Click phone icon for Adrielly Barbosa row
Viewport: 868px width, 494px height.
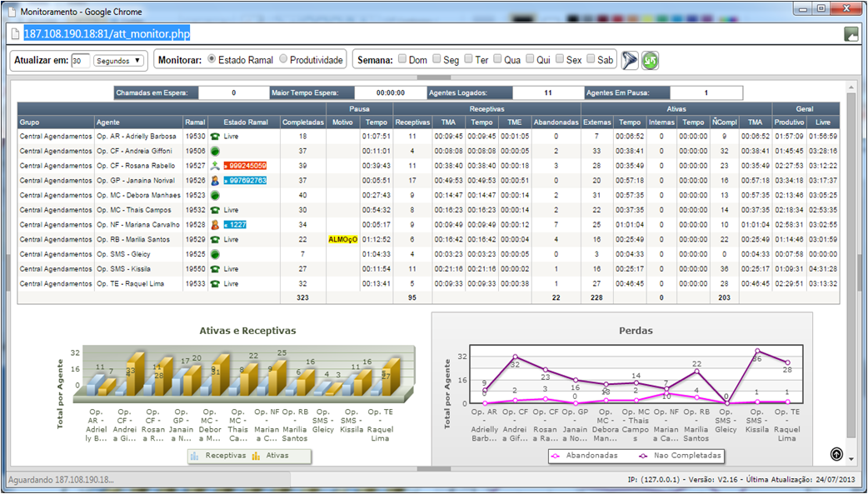pyautogui.click(x=216, y=137)
